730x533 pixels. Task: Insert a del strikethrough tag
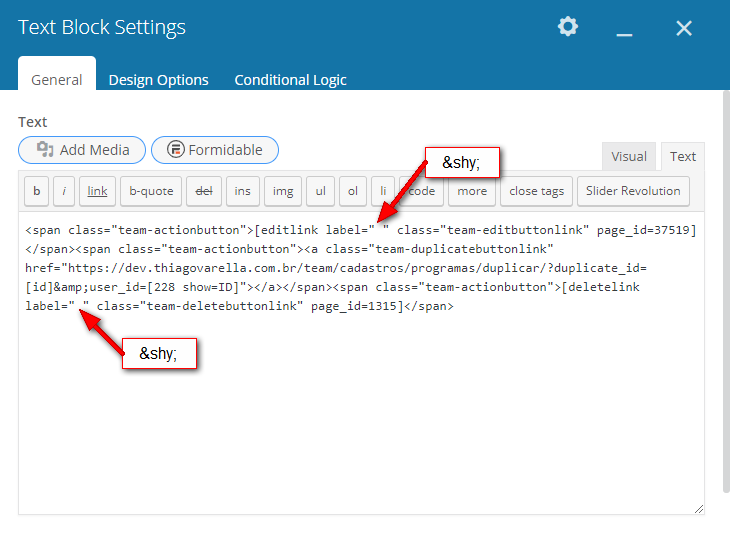(x=204, y=191)
